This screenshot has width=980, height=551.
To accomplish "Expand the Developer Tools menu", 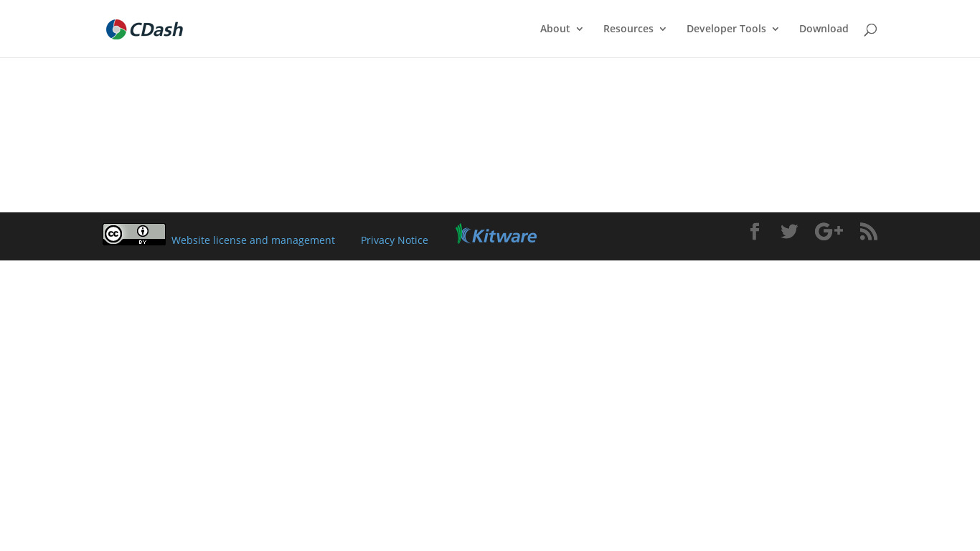I will pos(732,29).
